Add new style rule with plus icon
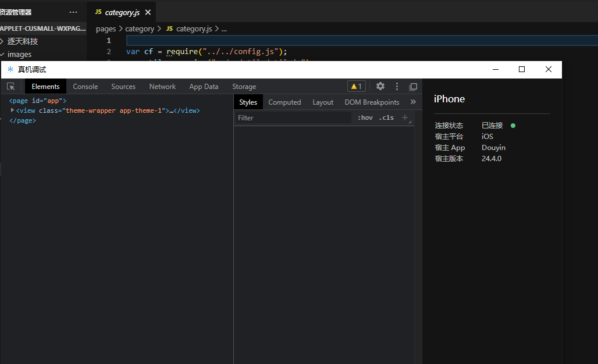The image size is (598, 364). (405, 117)
